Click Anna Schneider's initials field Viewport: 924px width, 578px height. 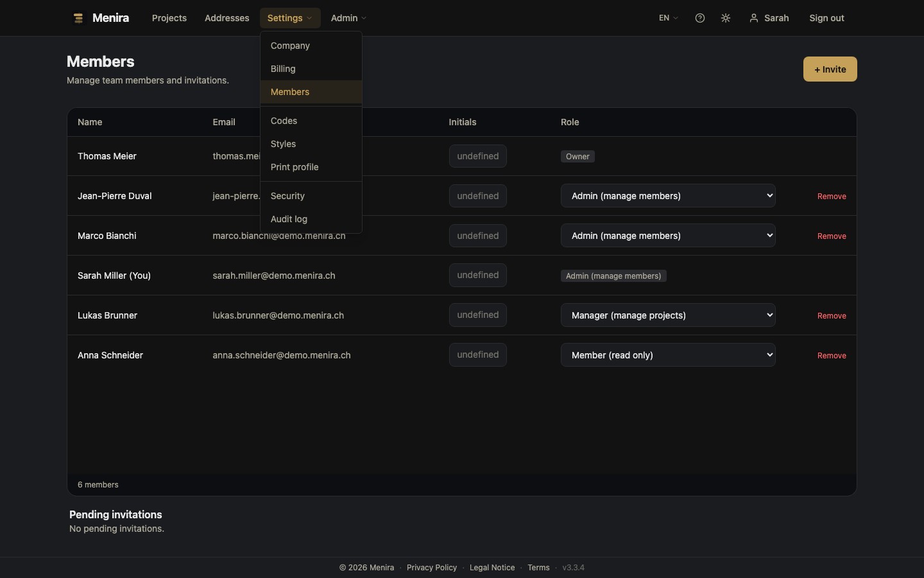click(478, 355)
